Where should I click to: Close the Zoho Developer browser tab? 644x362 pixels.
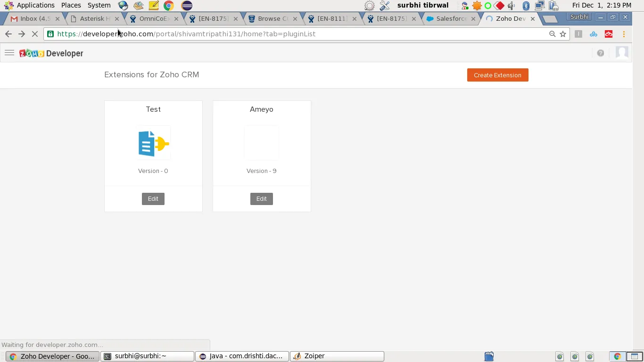click(533, 19)
